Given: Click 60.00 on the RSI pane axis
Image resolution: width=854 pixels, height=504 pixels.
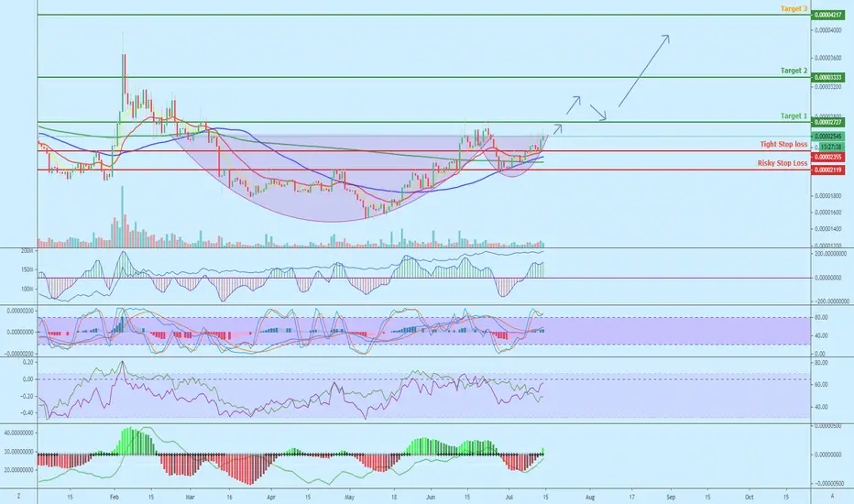Looking at the screenshot, I should pyautogui.click(x=821, y=385).
